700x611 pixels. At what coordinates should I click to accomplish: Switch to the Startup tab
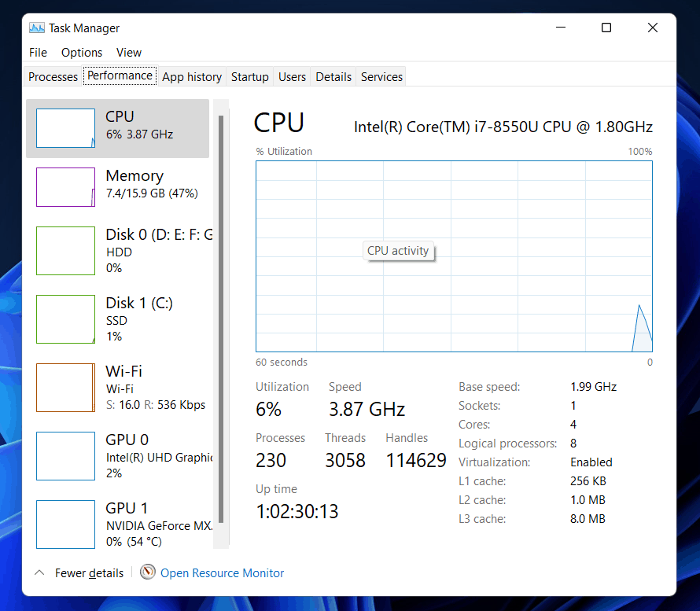tap(250, 77)
